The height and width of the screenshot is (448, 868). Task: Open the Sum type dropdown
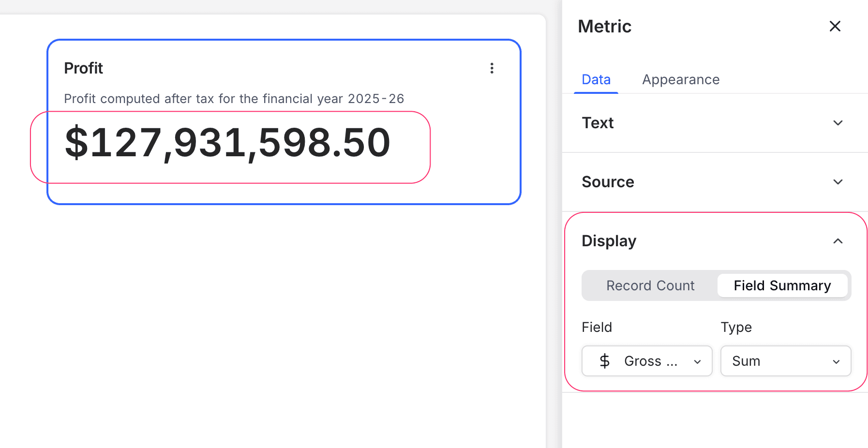point(785,361)
